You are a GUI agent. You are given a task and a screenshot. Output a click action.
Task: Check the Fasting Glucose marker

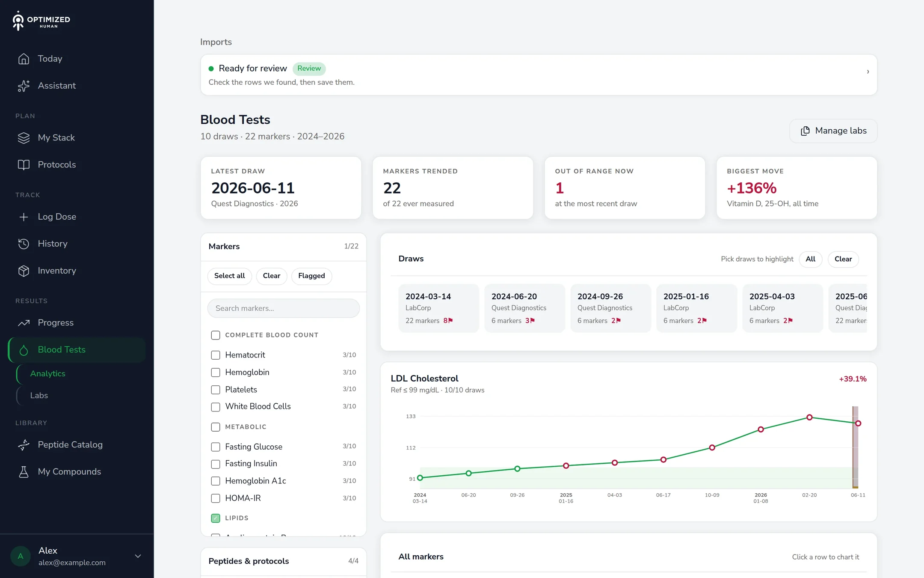(x=216, y=447)
